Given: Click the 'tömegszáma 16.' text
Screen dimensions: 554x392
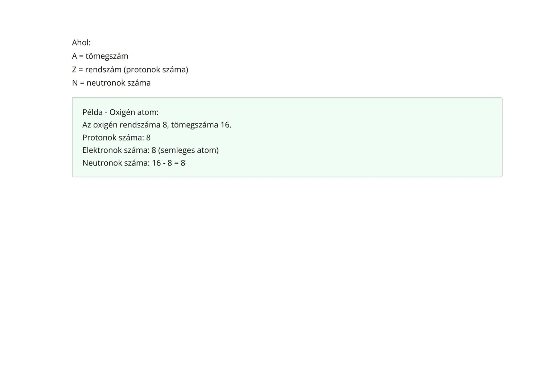Looking at the screenshot, I should pos(201,125).
